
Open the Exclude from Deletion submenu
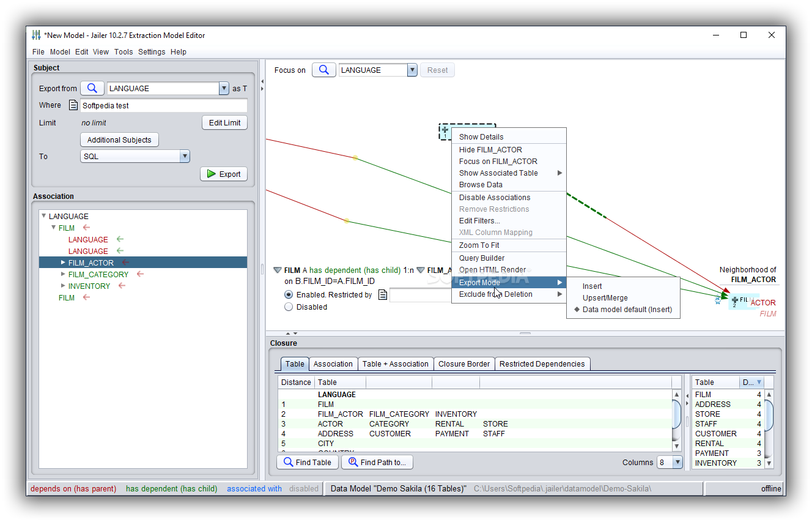pyautogui.click(x=509, y=294)
